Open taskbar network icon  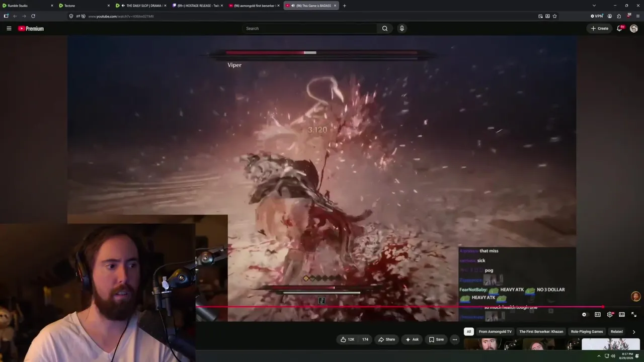(x=606, y=356)
